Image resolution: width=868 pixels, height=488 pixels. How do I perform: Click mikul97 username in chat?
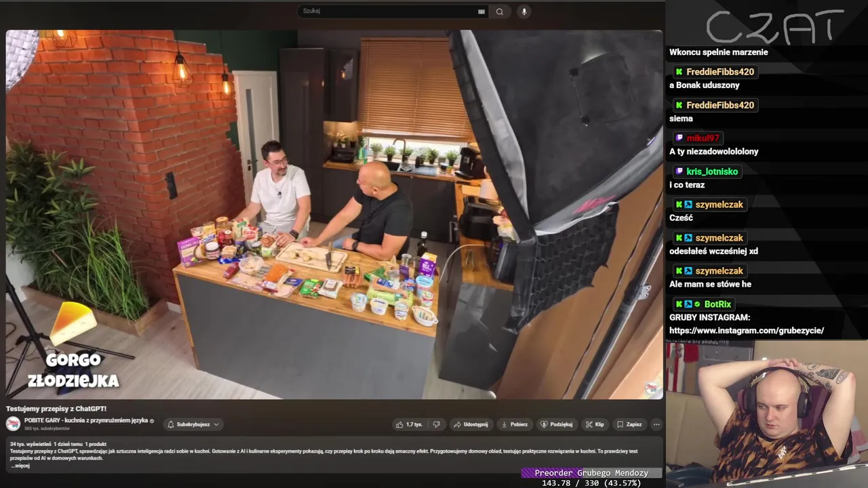pyautogui.click(x=703, y=138)
